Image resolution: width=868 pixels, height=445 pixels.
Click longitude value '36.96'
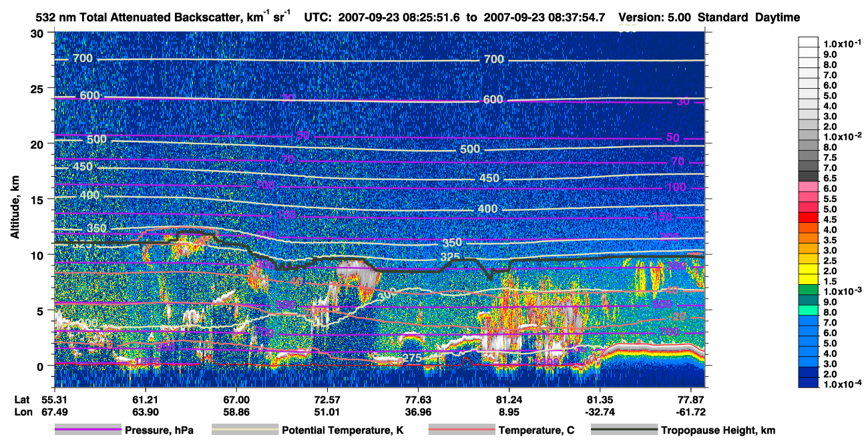tap(418, 412)
